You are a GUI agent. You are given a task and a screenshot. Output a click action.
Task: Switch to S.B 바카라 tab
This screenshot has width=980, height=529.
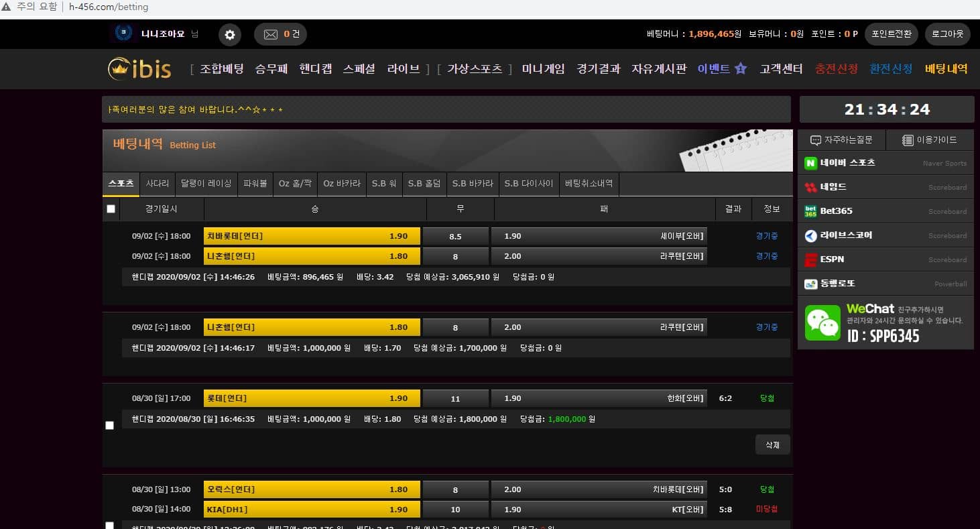click(473, 184)
